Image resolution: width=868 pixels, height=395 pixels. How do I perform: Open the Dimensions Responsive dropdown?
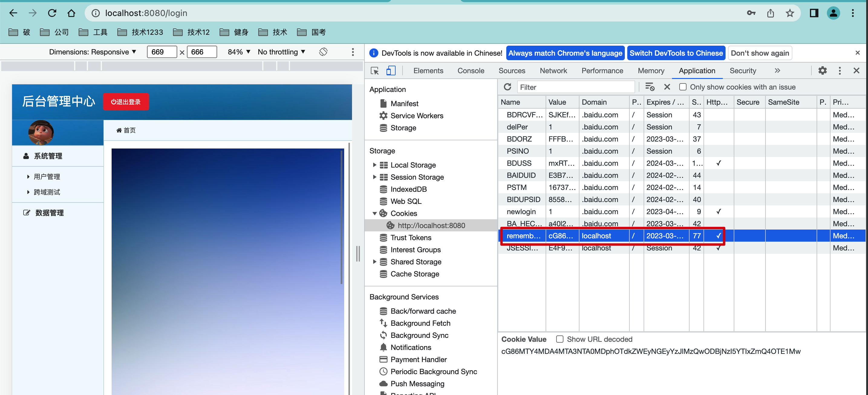click(x=93, y=52)
